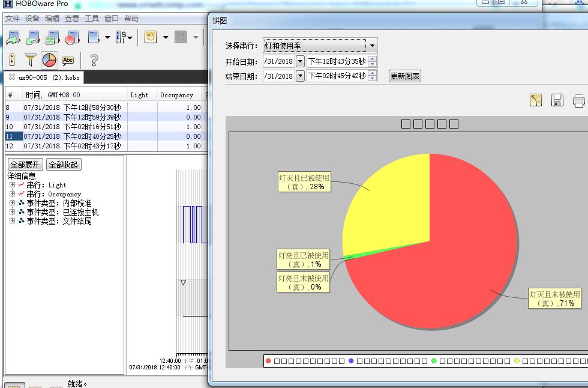Click the floppy disk save icon in pie chart window
Image resolution: width=588 pixels, height=388 pixels.
[557, 100]
